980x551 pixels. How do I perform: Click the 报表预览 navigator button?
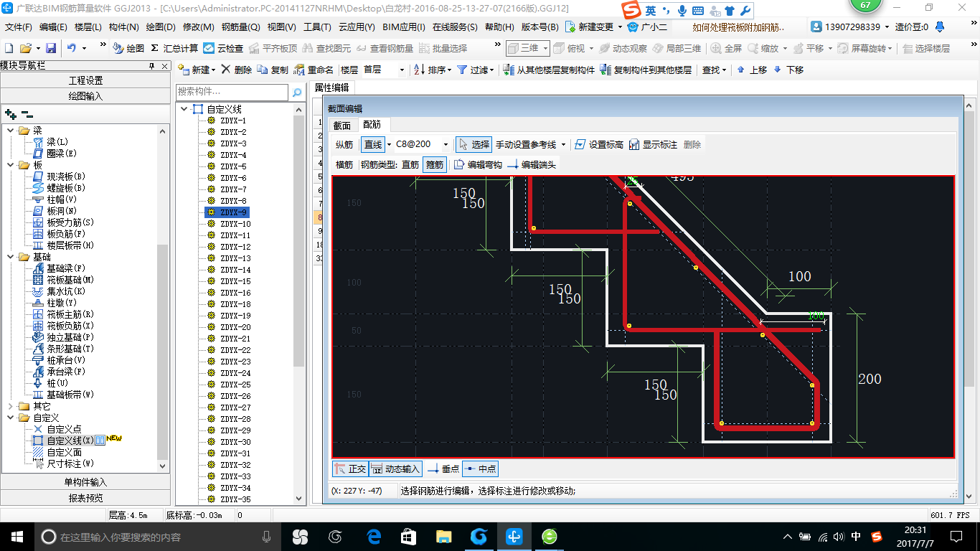pos(85,498)
